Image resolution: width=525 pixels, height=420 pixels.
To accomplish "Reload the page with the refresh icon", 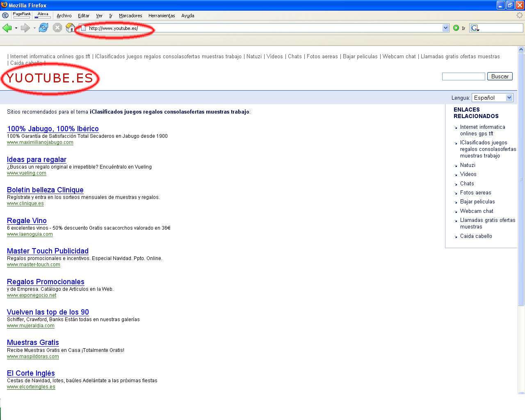I will click(43, 28).
